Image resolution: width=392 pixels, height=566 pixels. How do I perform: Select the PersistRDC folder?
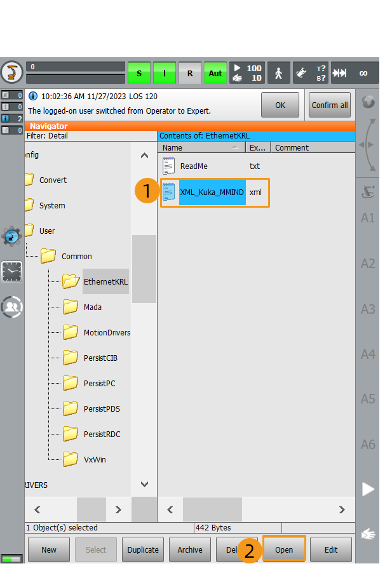point(102,435)
